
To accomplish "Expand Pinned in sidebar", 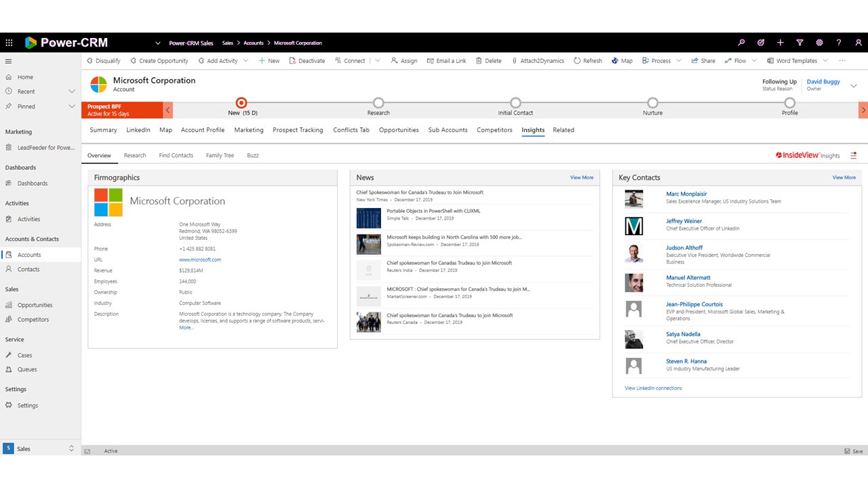I will [x=72, y=106].
